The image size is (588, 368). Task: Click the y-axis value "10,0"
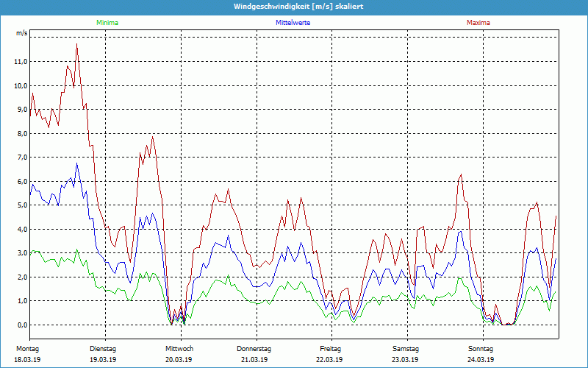tap(21, 85)
